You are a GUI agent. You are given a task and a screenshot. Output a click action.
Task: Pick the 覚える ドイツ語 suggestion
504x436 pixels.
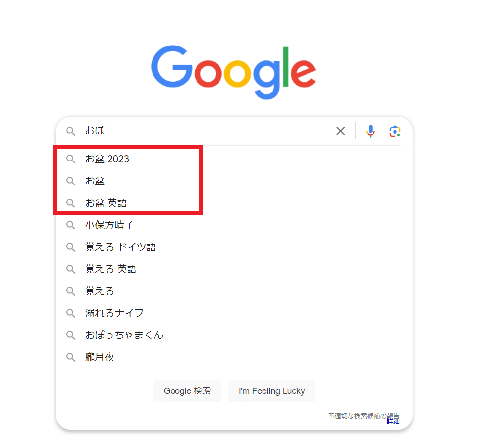120,247
